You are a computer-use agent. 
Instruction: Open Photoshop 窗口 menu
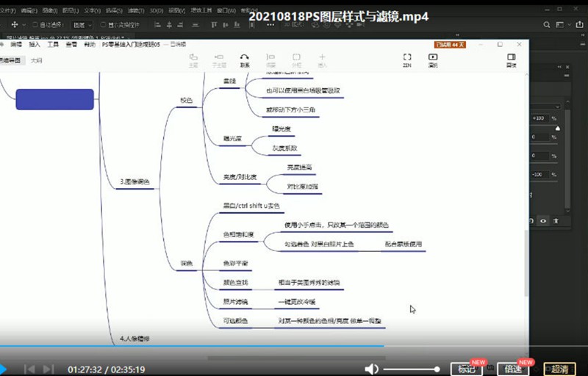226,10
